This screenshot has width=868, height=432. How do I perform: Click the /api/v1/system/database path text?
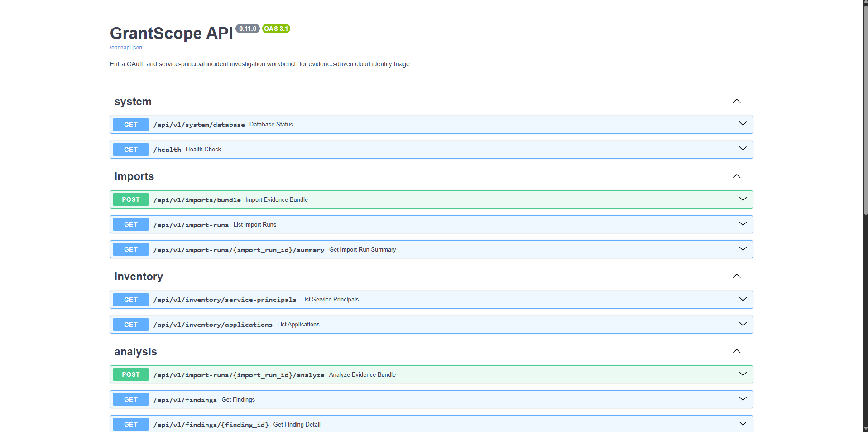(x=199, y=125)
